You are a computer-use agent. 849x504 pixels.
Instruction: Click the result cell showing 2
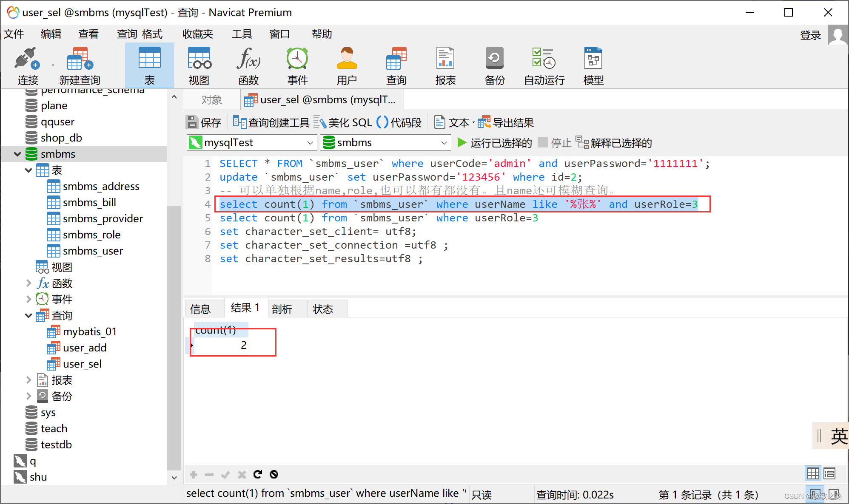tap(221, 345)
